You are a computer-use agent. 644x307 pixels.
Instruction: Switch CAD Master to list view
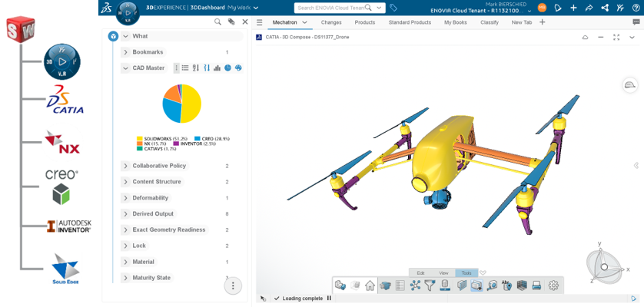(x=185, y=68)
